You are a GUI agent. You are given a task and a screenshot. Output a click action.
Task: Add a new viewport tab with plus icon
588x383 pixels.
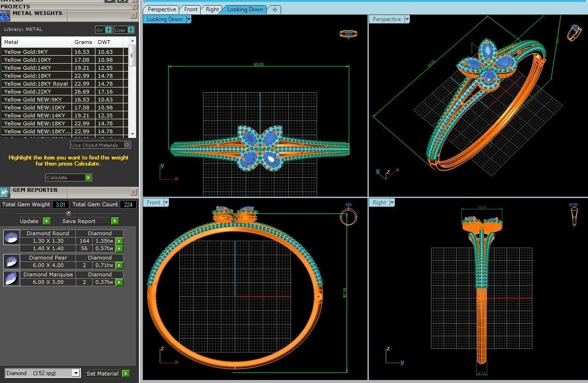click(275, 9)
